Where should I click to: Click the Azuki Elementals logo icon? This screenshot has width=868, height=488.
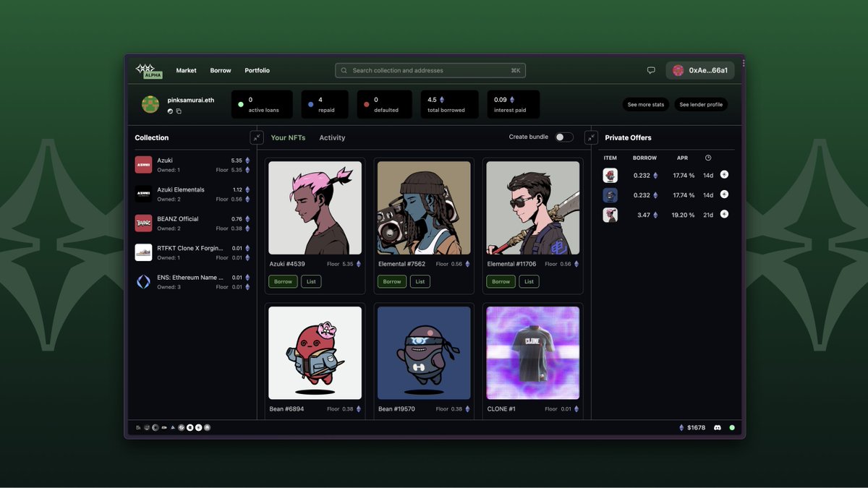coord(143,194)
